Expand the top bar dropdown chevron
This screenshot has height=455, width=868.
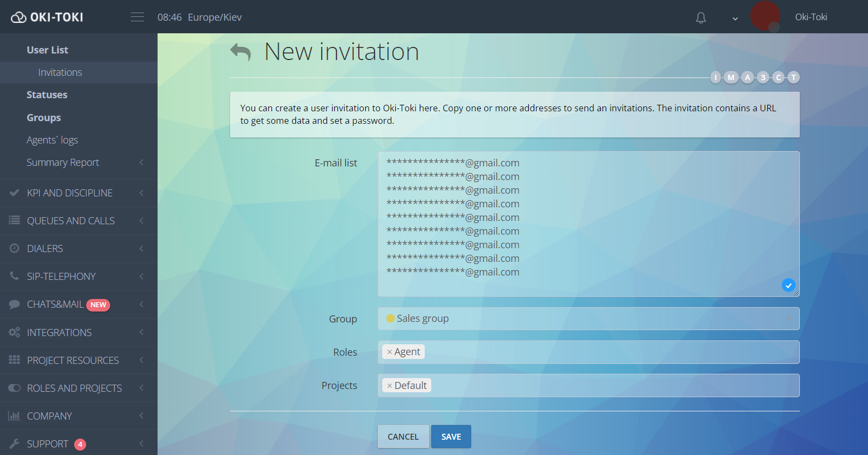pyautogui.click(x=735, y=19)
